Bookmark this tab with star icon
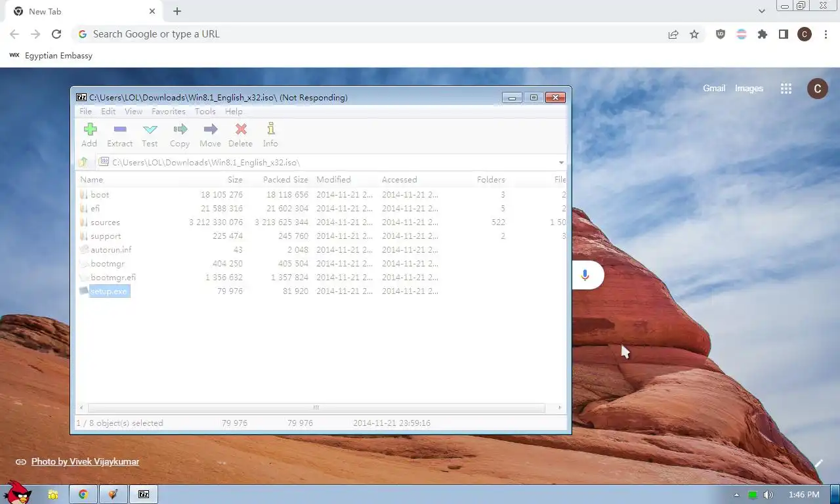 (694, 34)
